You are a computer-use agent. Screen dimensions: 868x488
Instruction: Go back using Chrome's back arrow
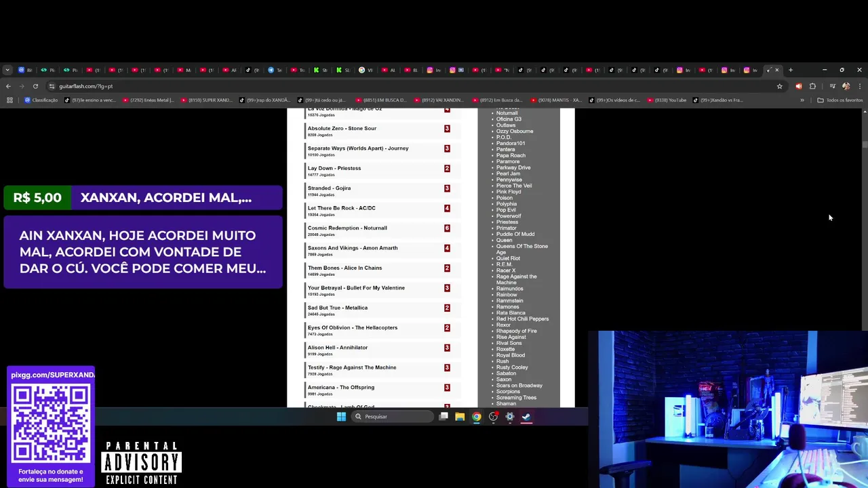tap(8, 86)
